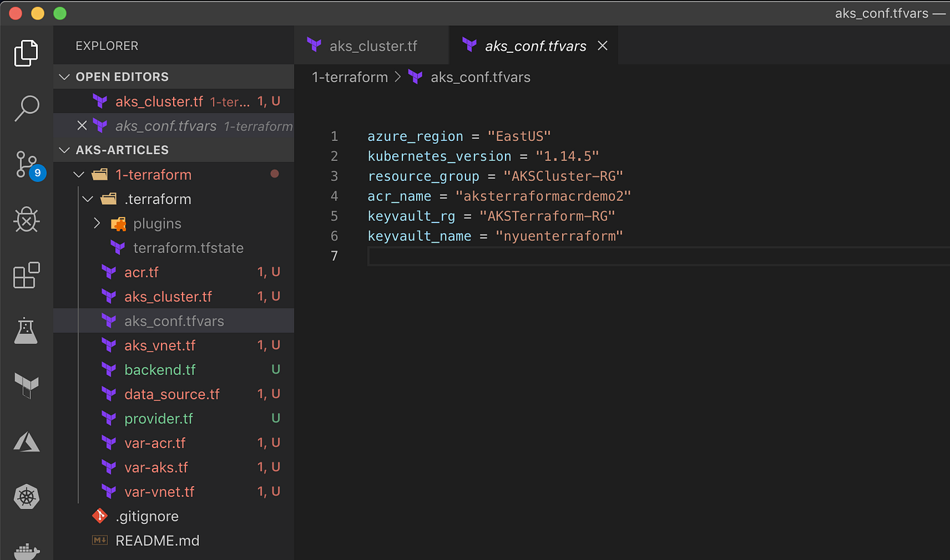Close aks_conf.tfvars in Open Editors list

tap(82, 125)
